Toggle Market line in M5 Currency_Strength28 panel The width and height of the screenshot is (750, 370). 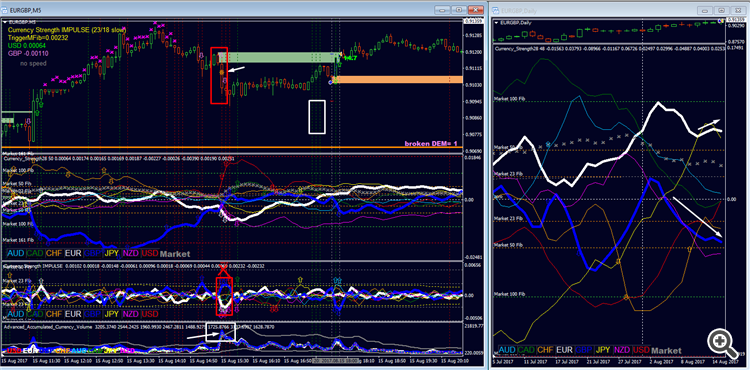pyautogui.click(x=175, y=254)
